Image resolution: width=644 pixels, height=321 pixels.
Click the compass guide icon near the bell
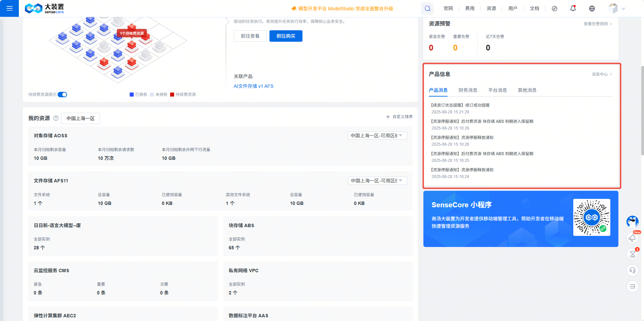click(554, 8)
